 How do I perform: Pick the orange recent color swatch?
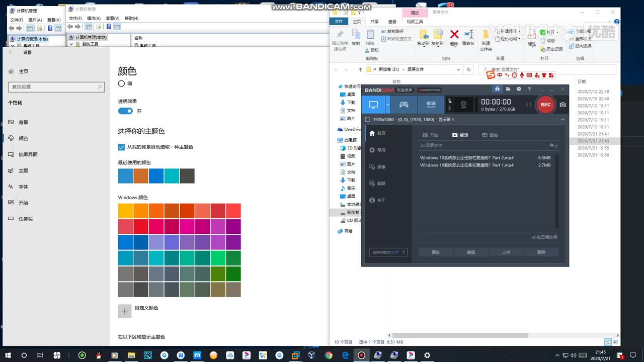(141, 176)
